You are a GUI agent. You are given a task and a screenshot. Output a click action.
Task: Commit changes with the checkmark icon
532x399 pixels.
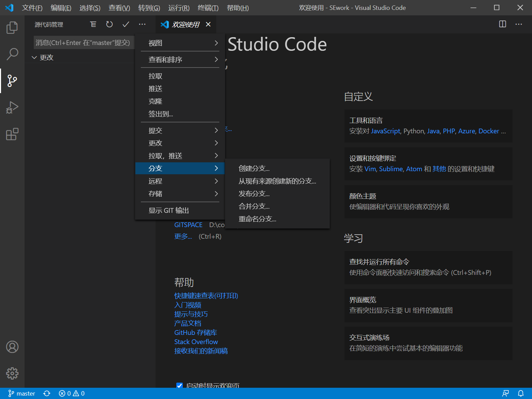pyautogui.click(x=126, y=24)
